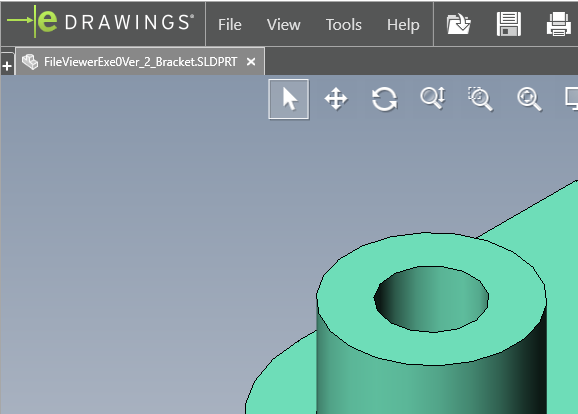Click the eDrawings logo
This screenshot has width=578, height=414.
[x=100, y=22]
